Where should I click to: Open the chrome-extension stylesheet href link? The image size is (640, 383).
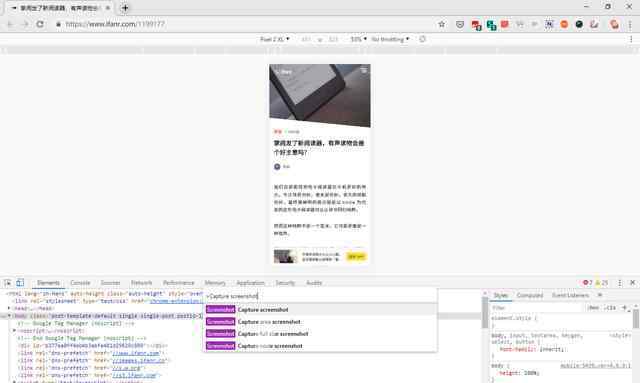[x=176, y=301]
